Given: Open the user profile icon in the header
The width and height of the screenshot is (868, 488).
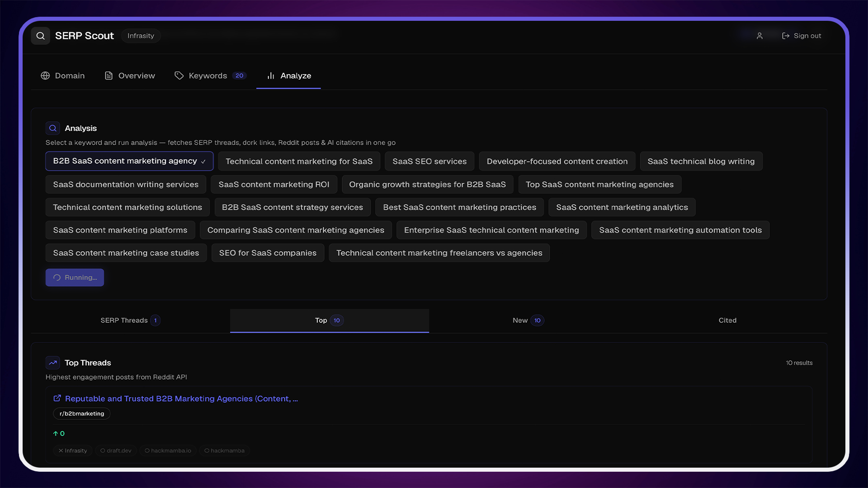Looking at the screenshot, I should pyautogui.click(x=759, y=36).
